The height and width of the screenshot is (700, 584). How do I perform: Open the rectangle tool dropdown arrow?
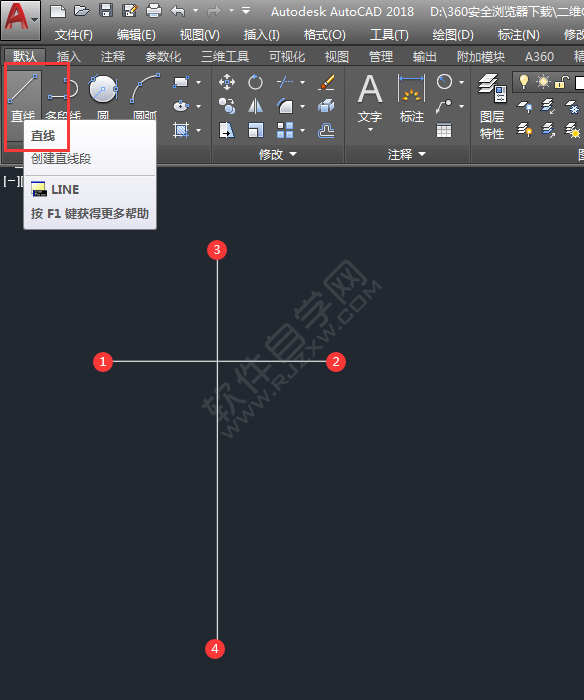(x=198, y=82)
